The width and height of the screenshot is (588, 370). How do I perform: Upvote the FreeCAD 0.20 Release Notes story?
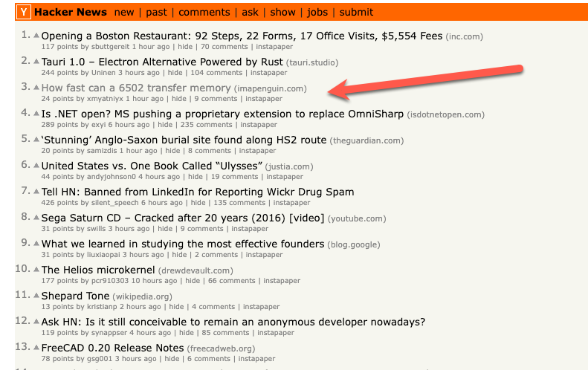[36, 347]
